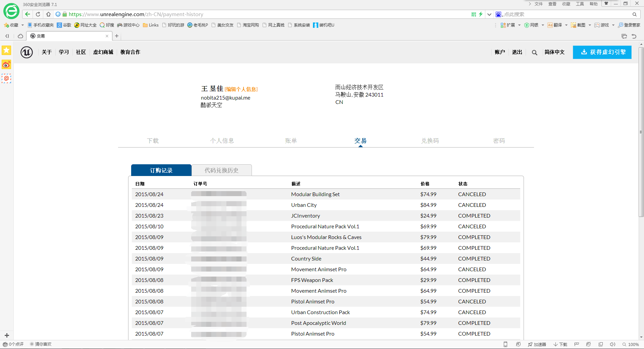Click the browser address bar URL
Viewport: 644px width, 349px height.
tap(136, 14)
